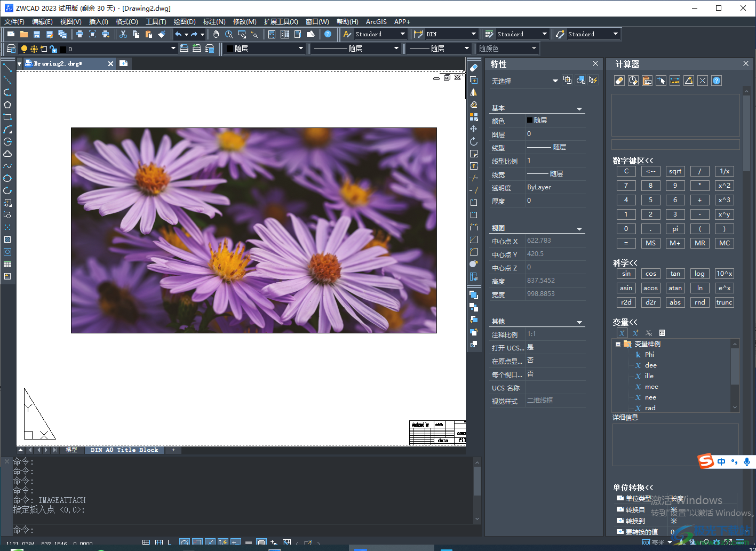Click the x^2 calculator button
The image size is (756, 551).
pyautogui.click(x=724, y=186)
